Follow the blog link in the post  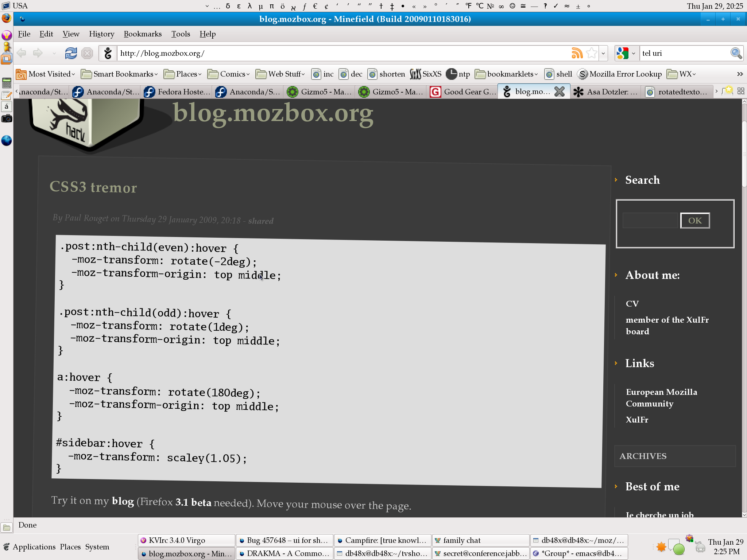point(123,501)
